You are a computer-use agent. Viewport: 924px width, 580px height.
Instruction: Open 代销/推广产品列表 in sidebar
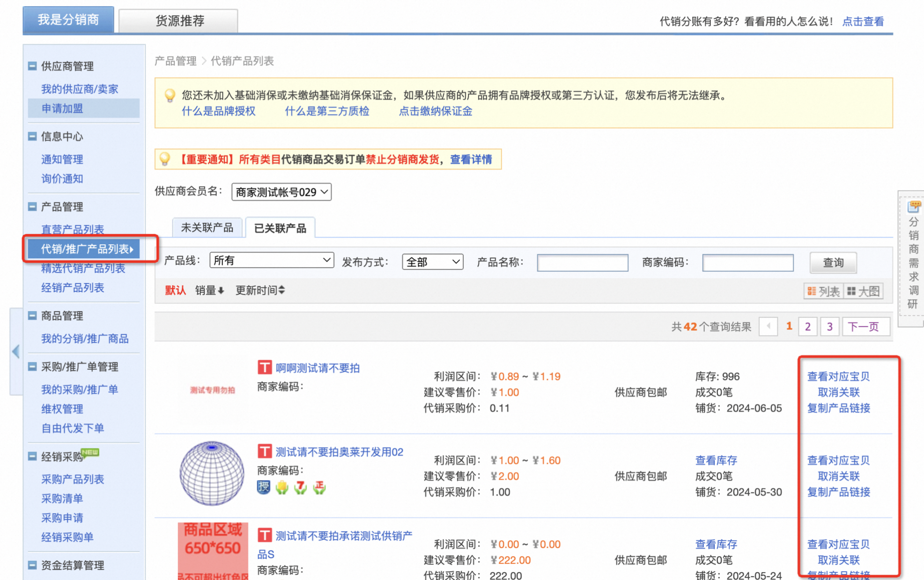(84, 249)
